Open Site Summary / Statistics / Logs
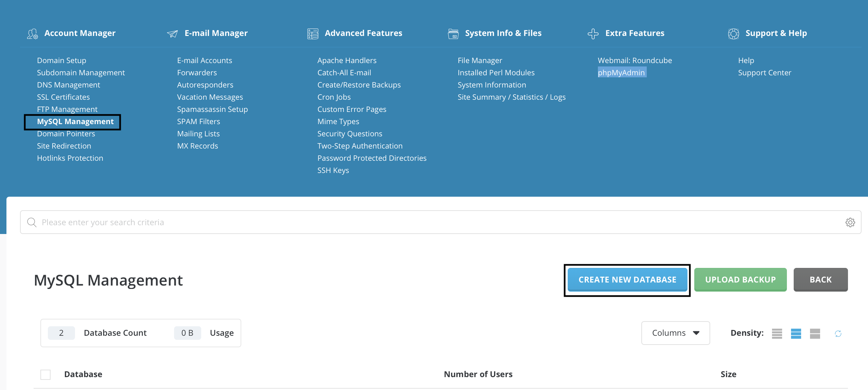Image resolution: width=868 pixels, height=390 pixels. pos(511,97)
